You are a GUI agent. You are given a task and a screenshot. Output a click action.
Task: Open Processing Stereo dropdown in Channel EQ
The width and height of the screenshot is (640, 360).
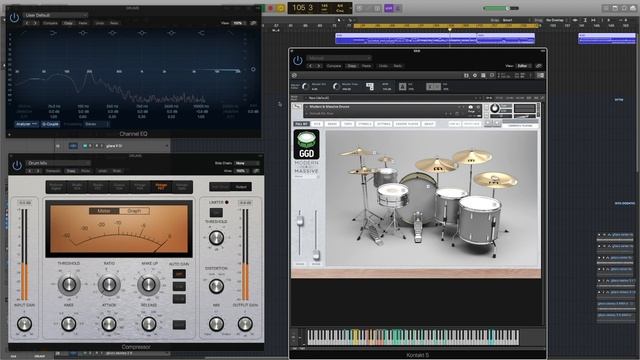coord(96,124)
